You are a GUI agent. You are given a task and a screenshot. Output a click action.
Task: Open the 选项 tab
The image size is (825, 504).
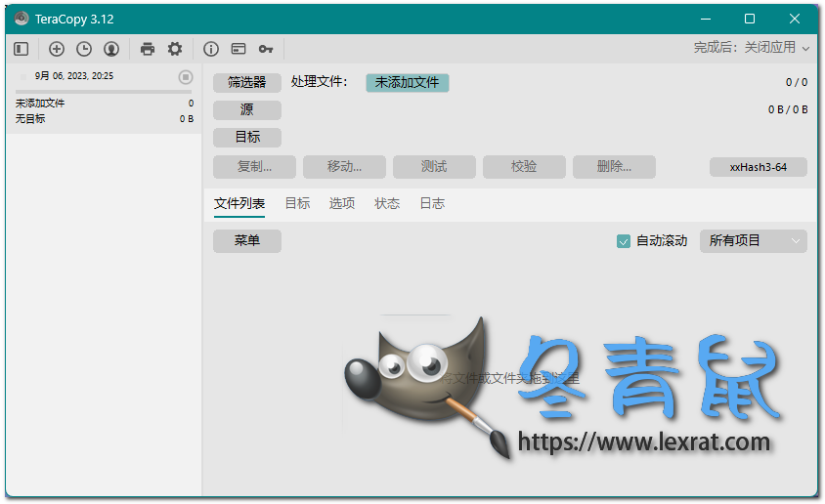[342, 203]
